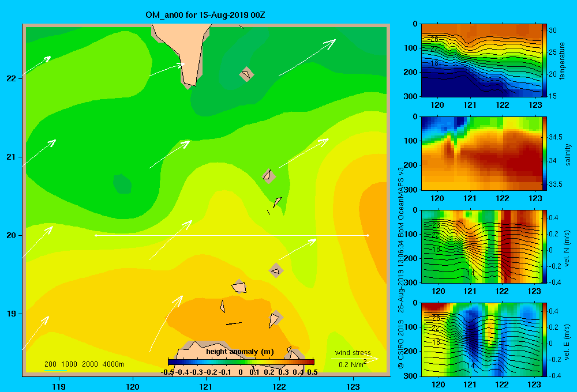This screenshot has height=392, width=577.
Task: Click the 'vel. E (m/s)' axis label
Action: [x=567, y=342]
